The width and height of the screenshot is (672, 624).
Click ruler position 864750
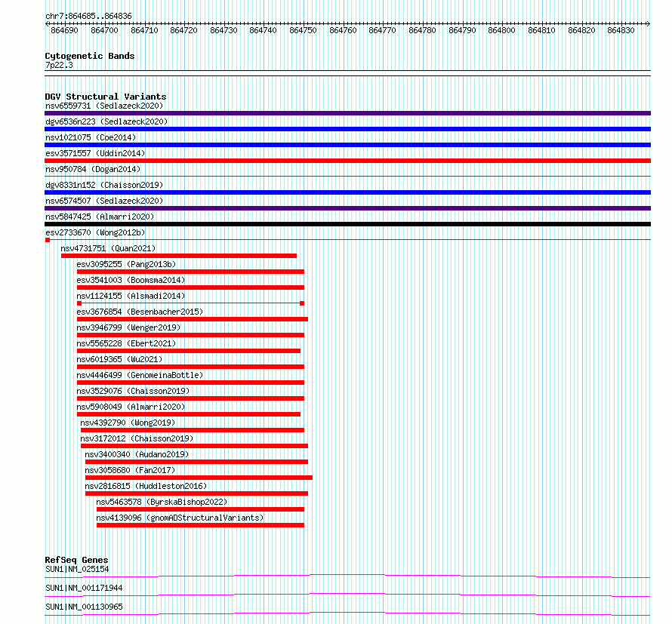303,30
